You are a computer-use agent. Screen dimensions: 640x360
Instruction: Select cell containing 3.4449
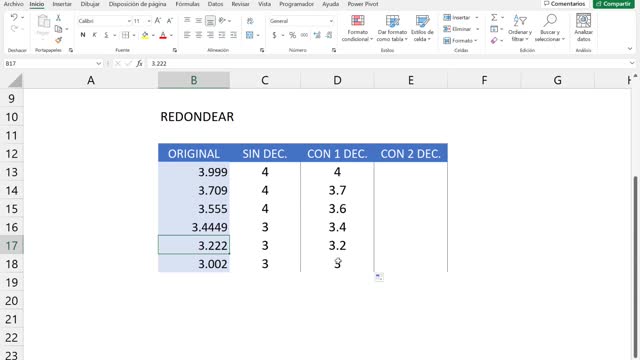194,227
